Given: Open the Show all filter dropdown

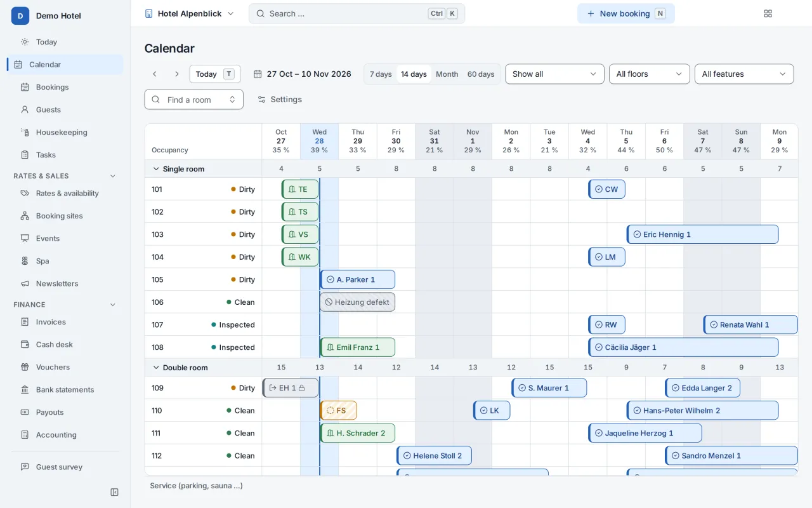Looking at the screenshot, I should (x=554, y=74).
